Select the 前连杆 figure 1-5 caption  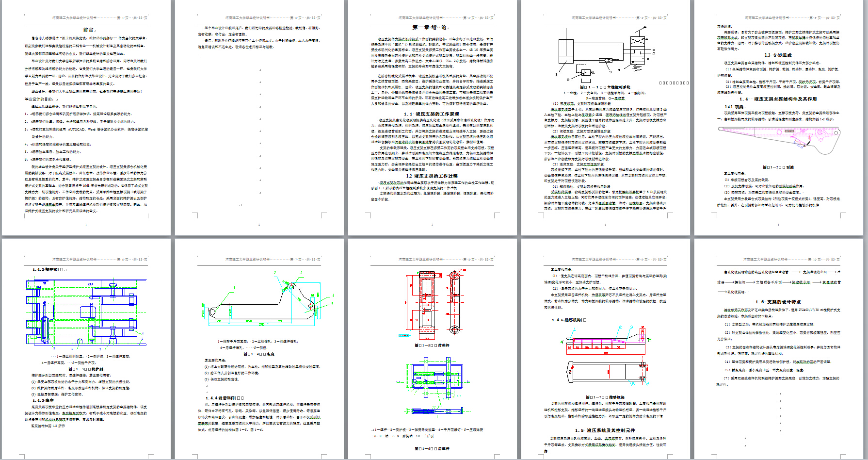pos(432,345)
